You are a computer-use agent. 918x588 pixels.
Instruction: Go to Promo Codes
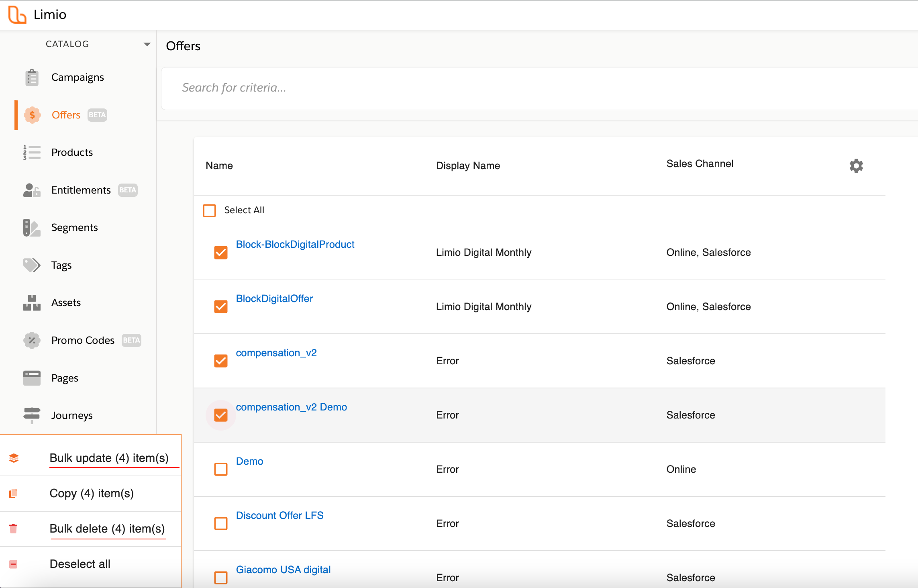pyautogui.click(x=83, y=341)
